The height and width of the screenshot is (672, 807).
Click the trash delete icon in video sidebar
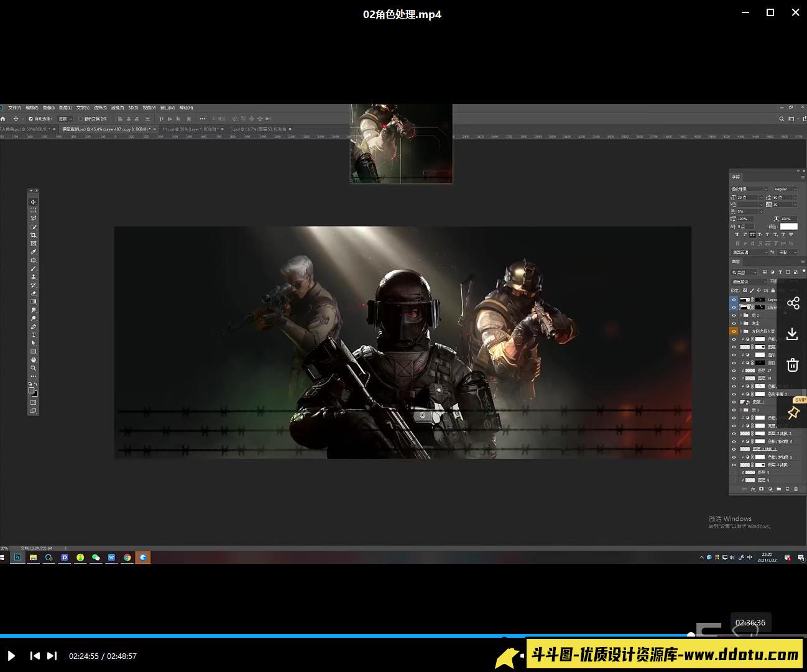coord(793,364)
